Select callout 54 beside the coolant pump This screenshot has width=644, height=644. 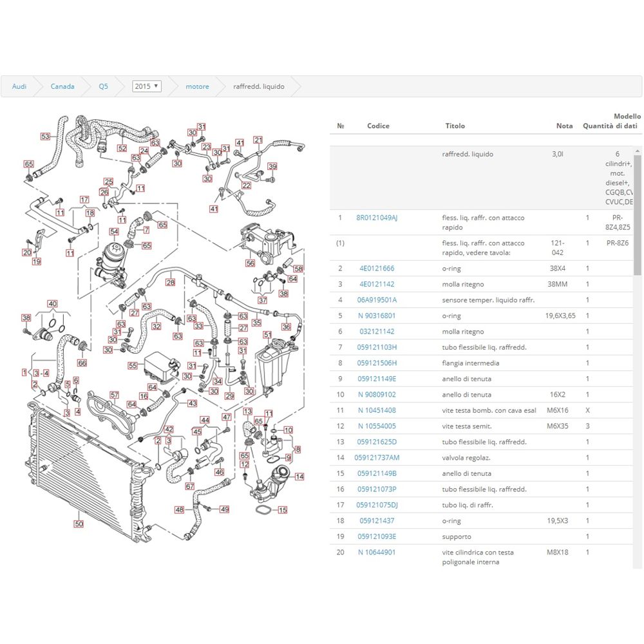114,231
